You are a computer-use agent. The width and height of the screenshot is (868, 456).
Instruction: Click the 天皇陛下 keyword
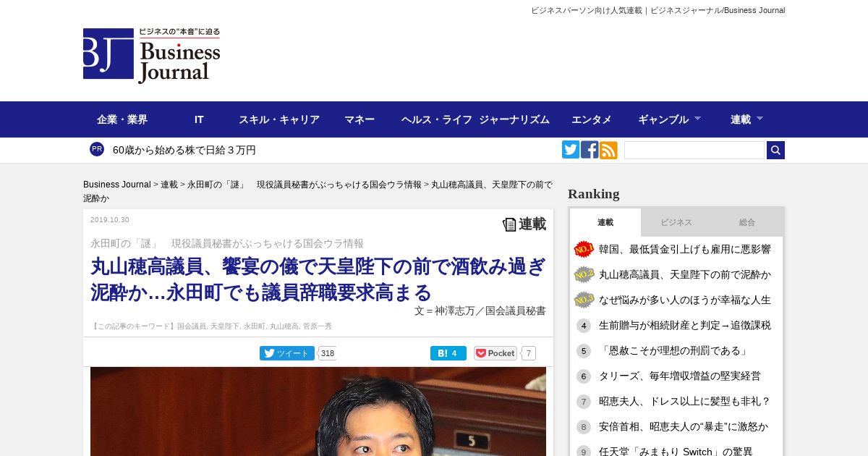click(225, 326)
